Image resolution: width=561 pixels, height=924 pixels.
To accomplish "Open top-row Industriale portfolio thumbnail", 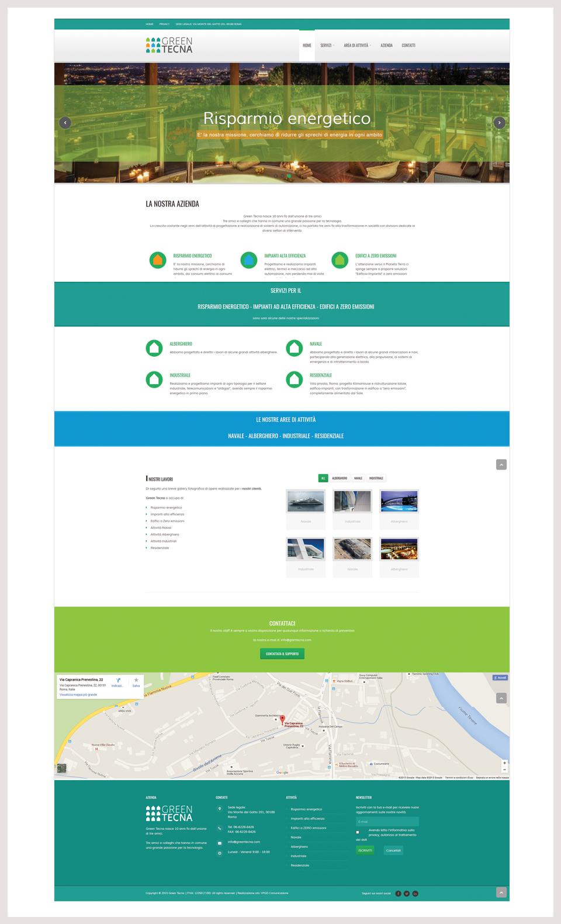I will [352, 501].
